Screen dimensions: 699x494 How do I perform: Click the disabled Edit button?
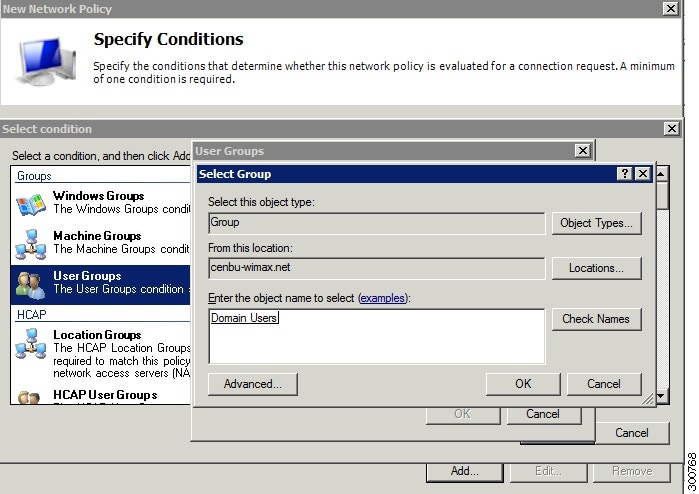548,472
